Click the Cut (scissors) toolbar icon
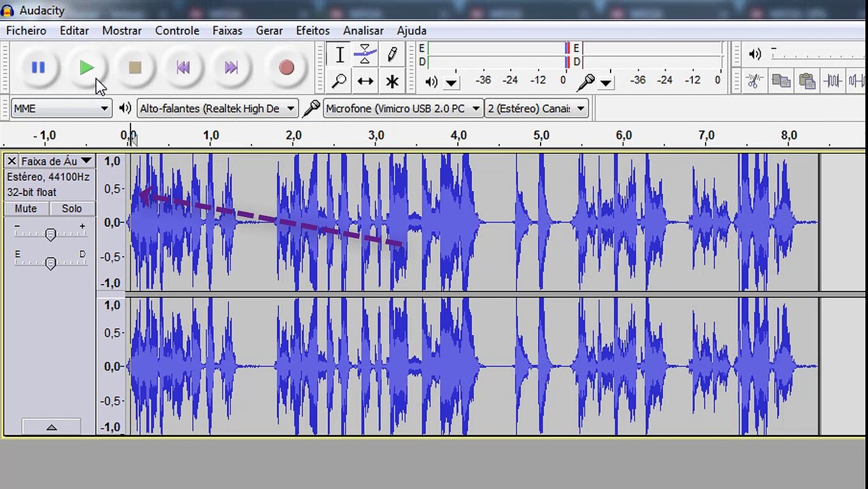 pyautogui.click(x=754, y=81)
